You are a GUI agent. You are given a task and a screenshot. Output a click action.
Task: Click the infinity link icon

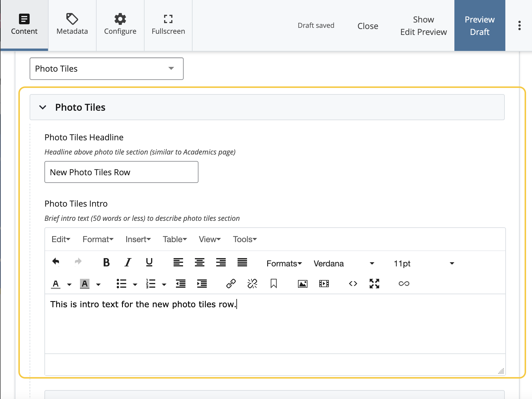tap(404, 284)
